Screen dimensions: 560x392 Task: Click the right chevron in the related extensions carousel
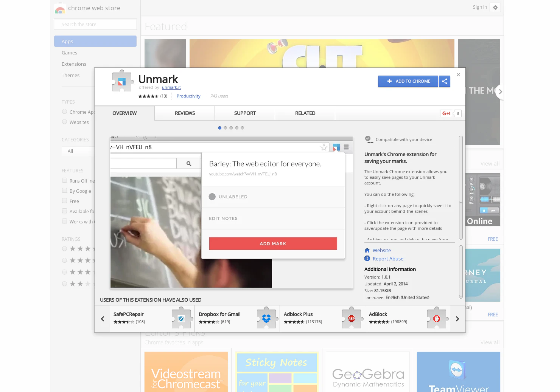[x=457, y=319]
